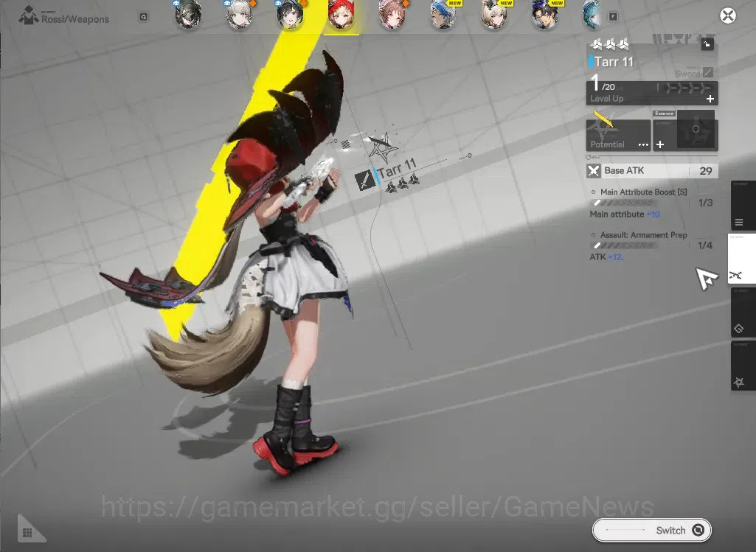
Task: Select the teal-haired character portrait
Action: point(592,15)
